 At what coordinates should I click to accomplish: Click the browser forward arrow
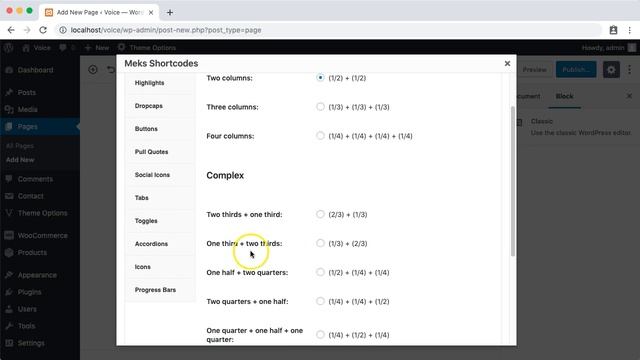click(27, 30)
